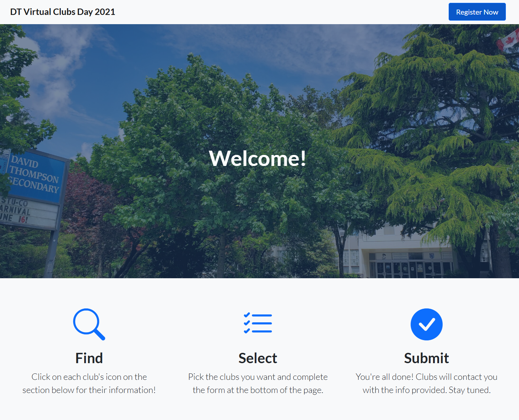Image resolution: width=519 pixels, height=420 pixels.
Task: Click the blue checkmark Submit icon
Action: [427, 324]
